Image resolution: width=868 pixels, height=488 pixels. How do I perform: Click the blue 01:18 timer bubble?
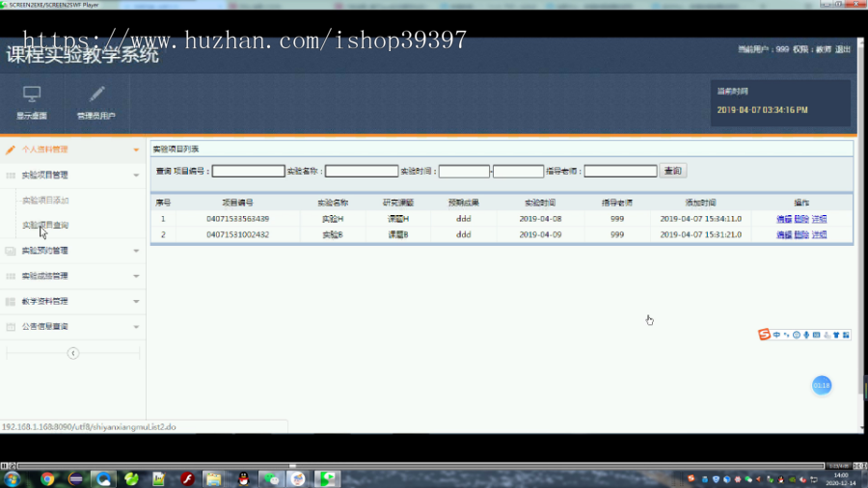(822, 385)
